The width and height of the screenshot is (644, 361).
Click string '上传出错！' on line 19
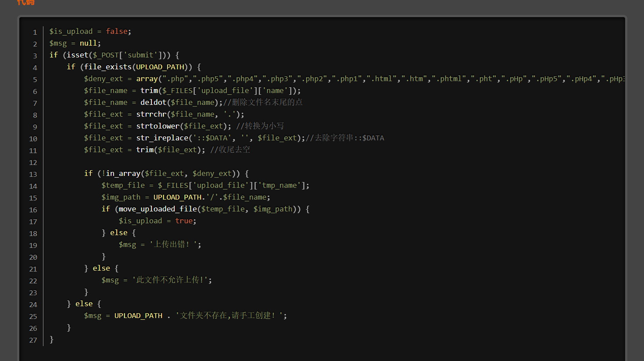173,244
